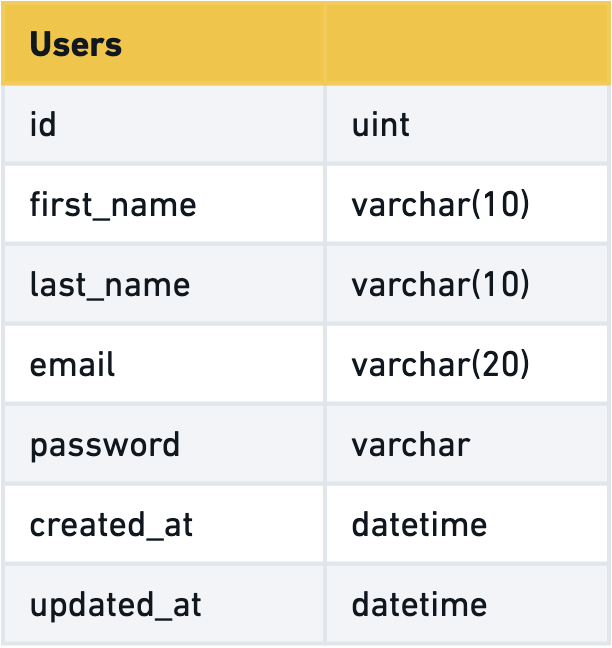The image size is (612, 648).
Task: Click the datetime type beside created_at
Action: click(419, 525)
